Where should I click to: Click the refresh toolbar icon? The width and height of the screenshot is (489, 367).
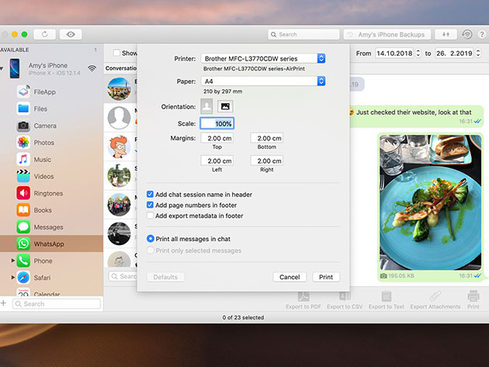click(45, 34)
